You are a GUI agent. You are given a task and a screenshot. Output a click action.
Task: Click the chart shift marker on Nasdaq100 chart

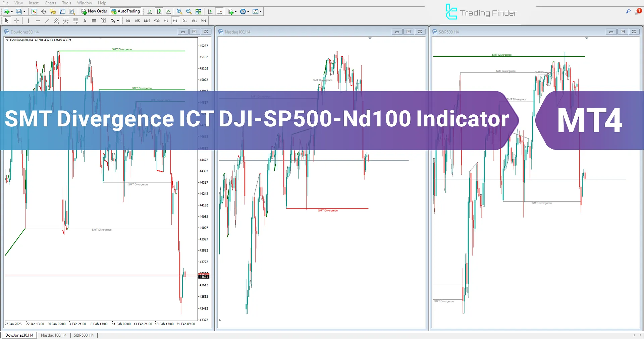point(370,38)
